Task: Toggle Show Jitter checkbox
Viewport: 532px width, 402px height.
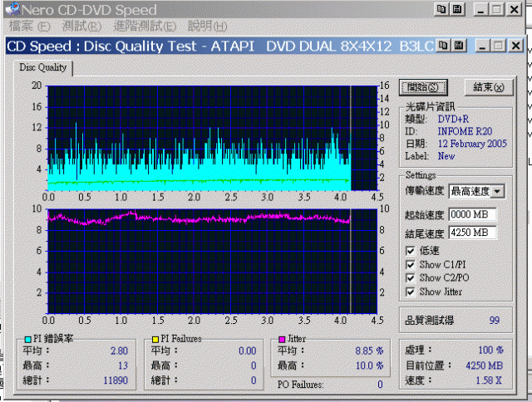Action: pos(410,292)
